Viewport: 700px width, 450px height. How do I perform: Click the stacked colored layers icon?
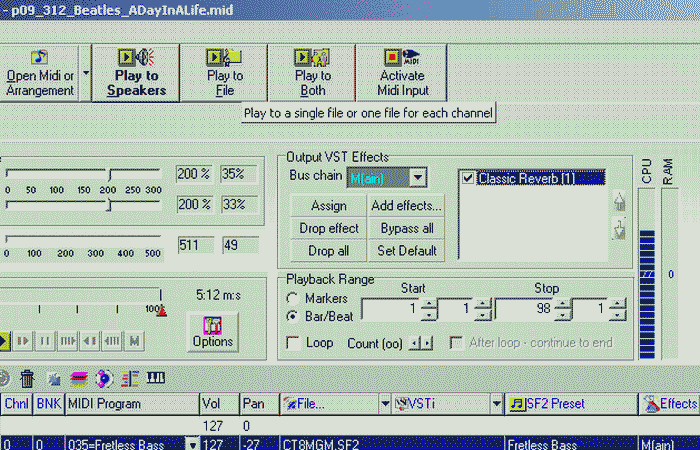tap(78, 378)
